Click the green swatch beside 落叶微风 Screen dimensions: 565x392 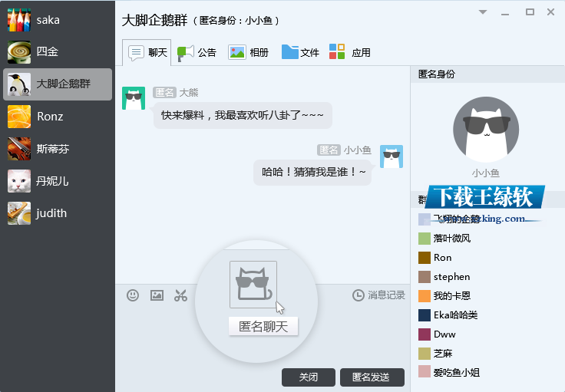[425, 239]
